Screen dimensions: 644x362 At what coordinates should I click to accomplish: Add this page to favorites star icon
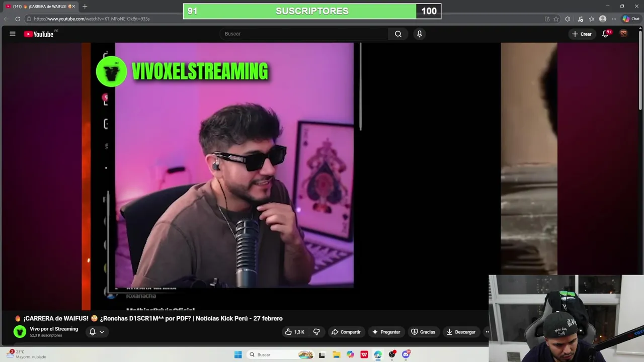(x=556, y=19)
